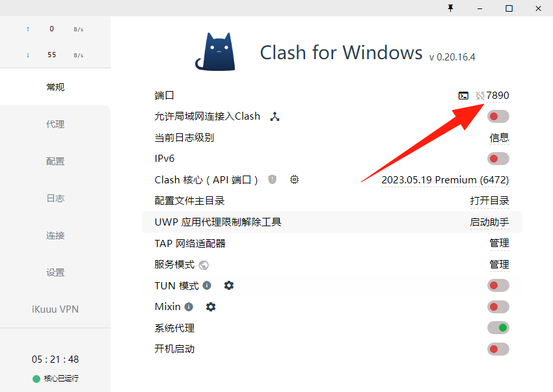Enable the allow LAN connection toggle
The height and width of the screenshot is (392, 553).
coord(498,116)
